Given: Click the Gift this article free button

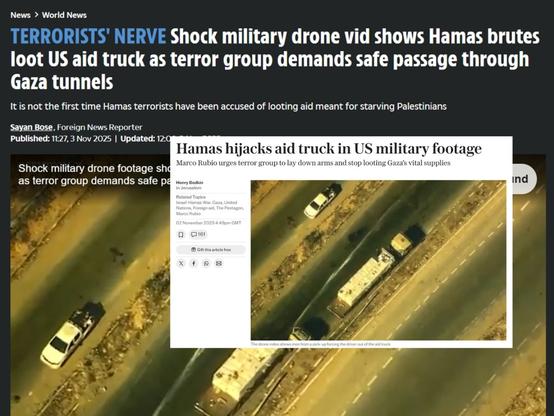Looking at the screenshot, I should [211, 250].
